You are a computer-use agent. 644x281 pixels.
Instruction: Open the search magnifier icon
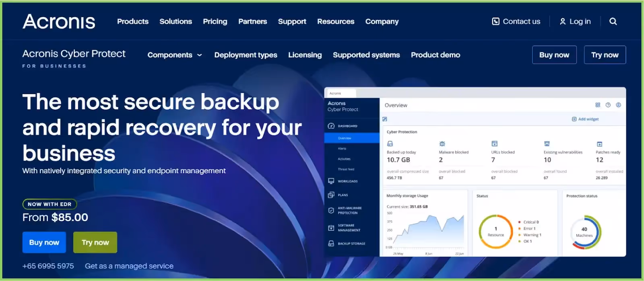(x=613, y=21)
